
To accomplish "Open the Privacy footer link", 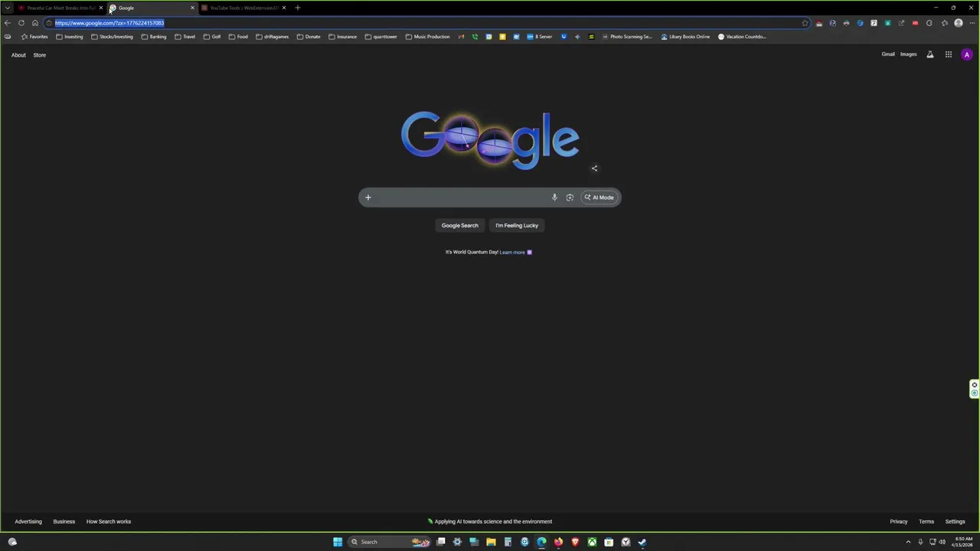I will coord(899,522).
